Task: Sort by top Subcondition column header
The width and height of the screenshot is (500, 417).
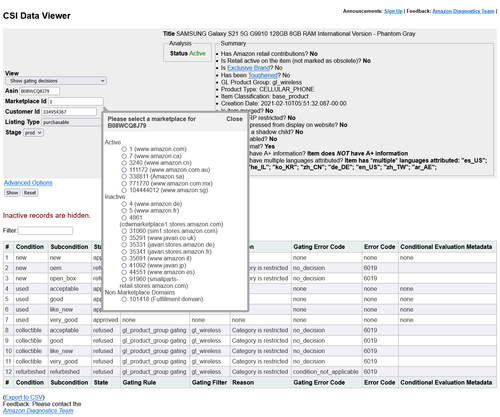Action: pos(69,247)
